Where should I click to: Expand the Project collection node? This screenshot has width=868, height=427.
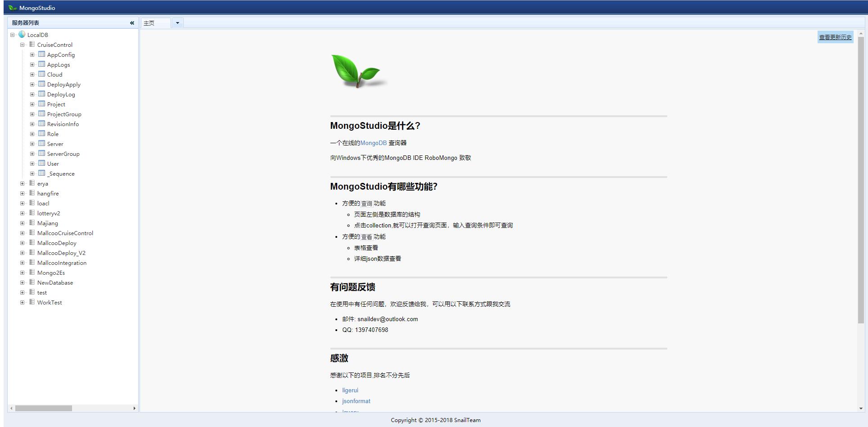[32, 104]
